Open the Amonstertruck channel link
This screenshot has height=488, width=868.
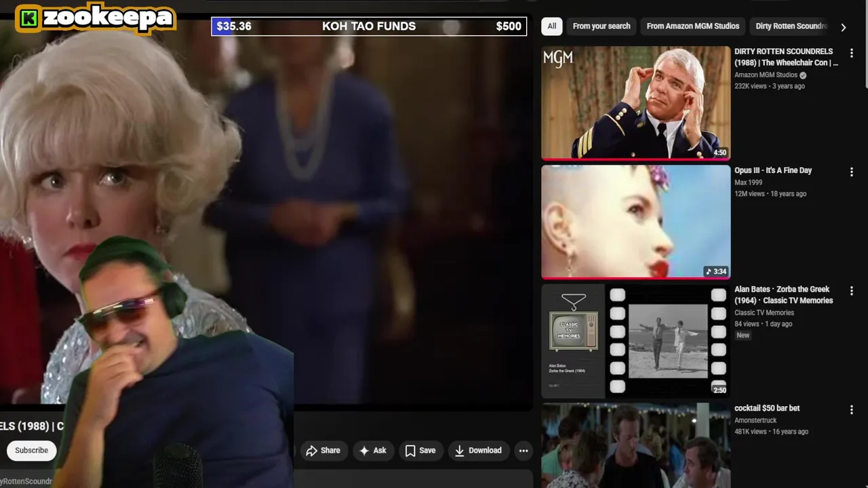[755, 421]
